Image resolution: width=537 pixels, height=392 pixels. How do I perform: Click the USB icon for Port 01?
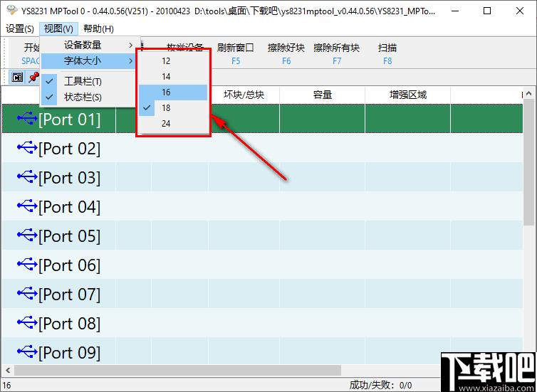pos(27,118)
